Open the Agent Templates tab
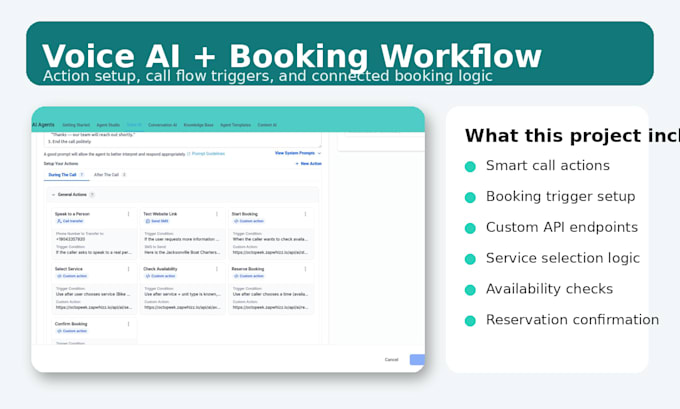 click(235, 125)
